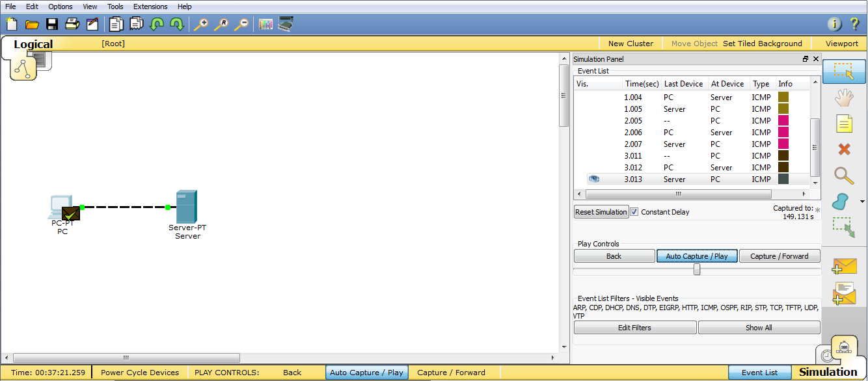Image resolution: width=868 pixels, height=381 pixels.
Task: Expand the shape tool dropdown arrow
Action: tap(862, 202)
